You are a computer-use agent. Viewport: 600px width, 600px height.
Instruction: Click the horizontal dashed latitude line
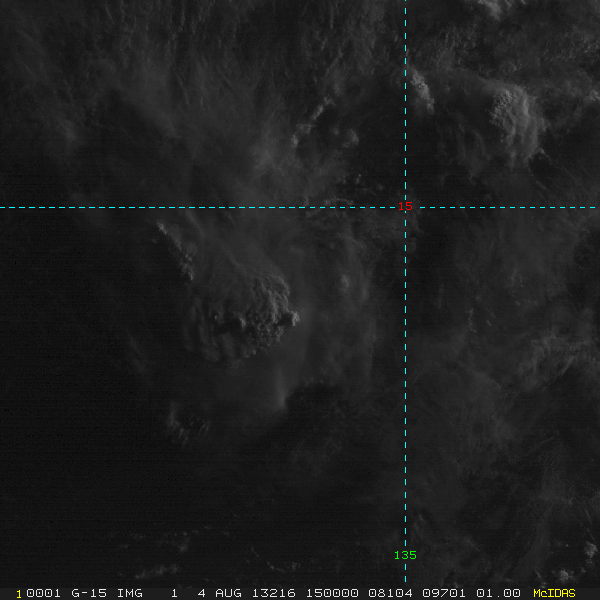(200, 208)
